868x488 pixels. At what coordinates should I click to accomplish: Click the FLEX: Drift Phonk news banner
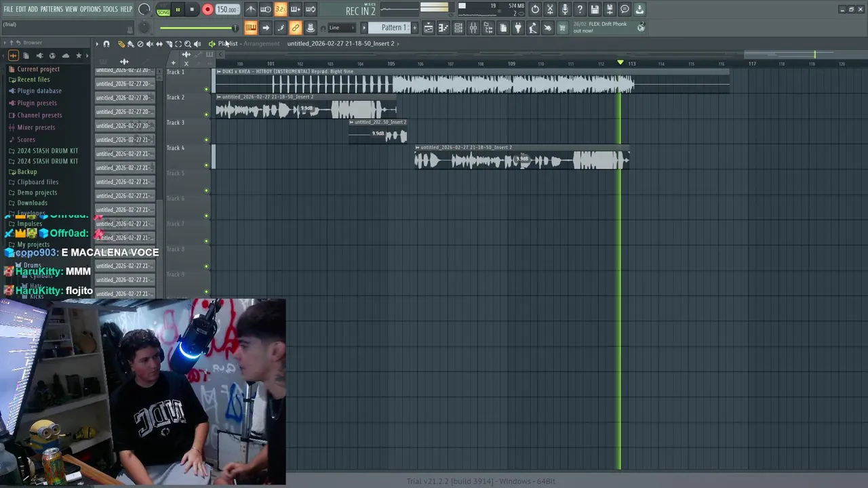[608, 27]
